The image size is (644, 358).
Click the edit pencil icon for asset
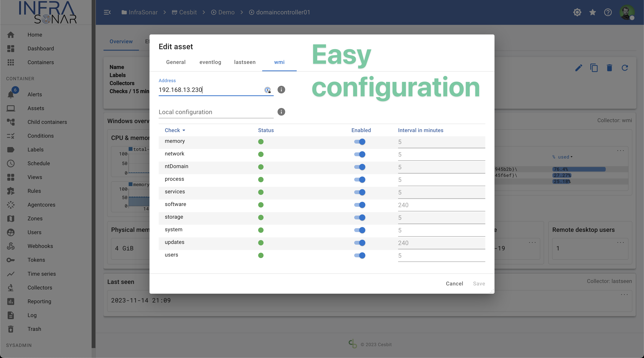578,68
